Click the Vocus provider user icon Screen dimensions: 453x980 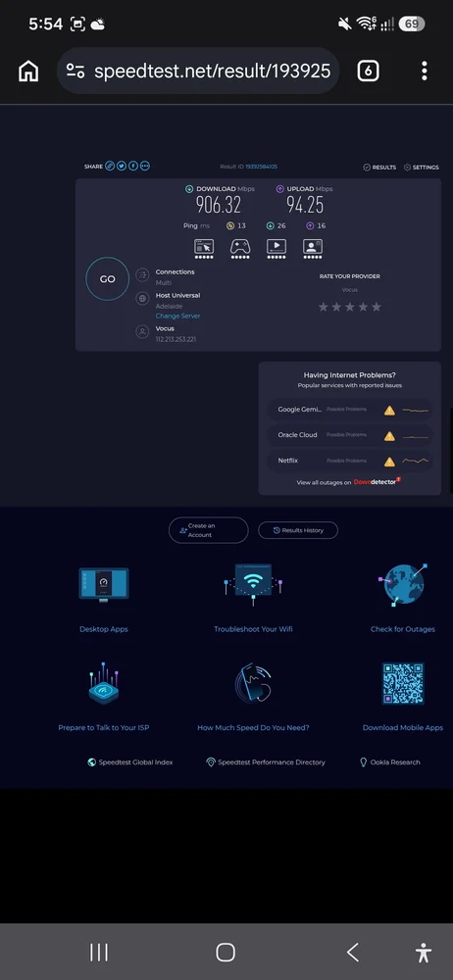pos(142,332)
